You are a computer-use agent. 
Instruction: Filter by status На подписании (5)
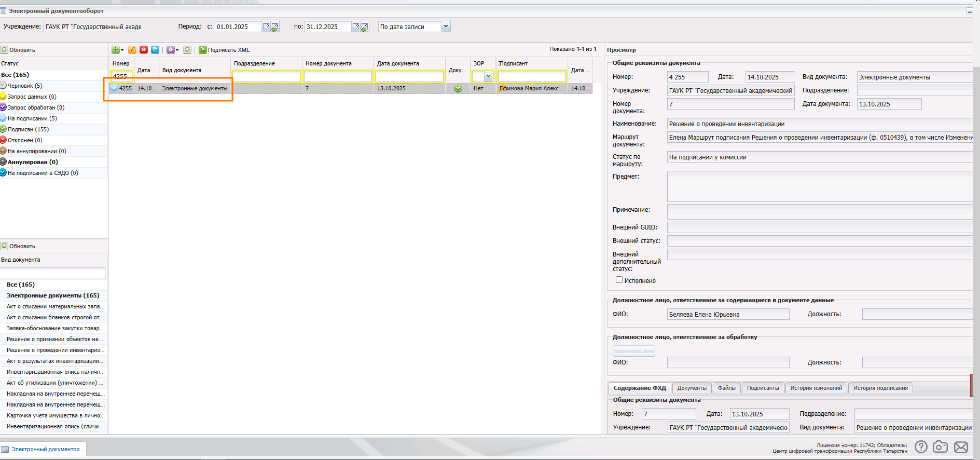click(32, 118)
